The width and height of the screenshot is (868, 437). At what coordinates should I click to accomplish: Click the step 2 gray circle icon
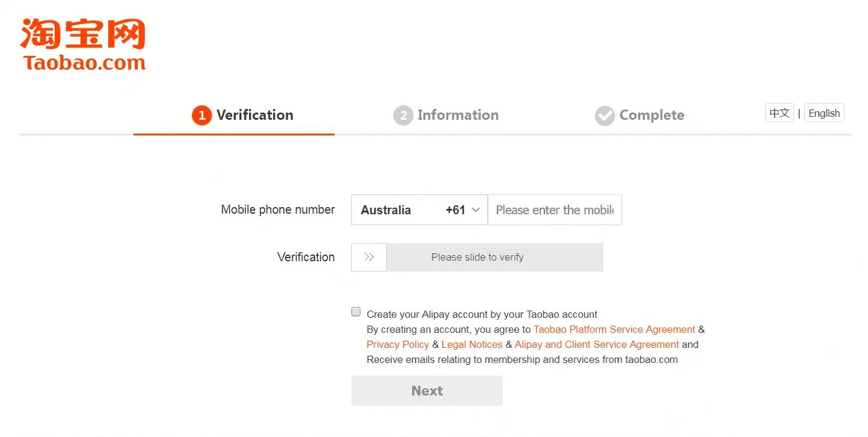pos(403,116)
